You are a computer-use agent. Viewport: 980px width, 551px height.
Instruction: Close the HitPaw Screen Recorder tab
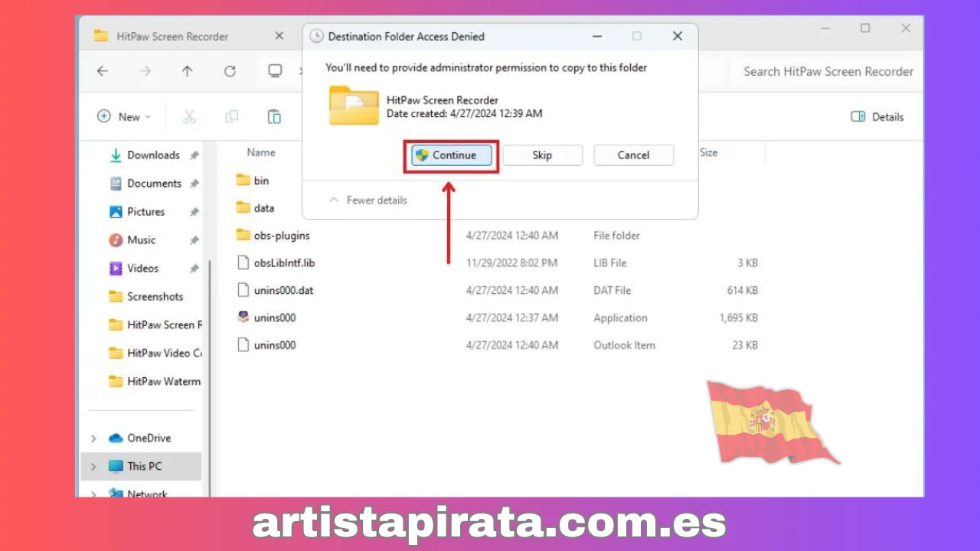pyautogui.click(x=279, y=36)
